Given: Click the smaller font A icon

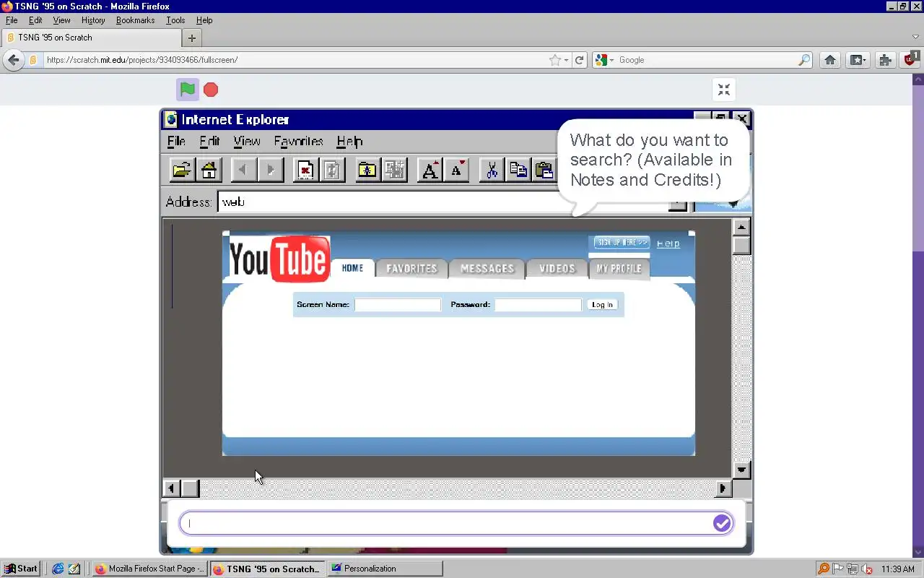Looking at the screenshot, I should tap(456, 170).
